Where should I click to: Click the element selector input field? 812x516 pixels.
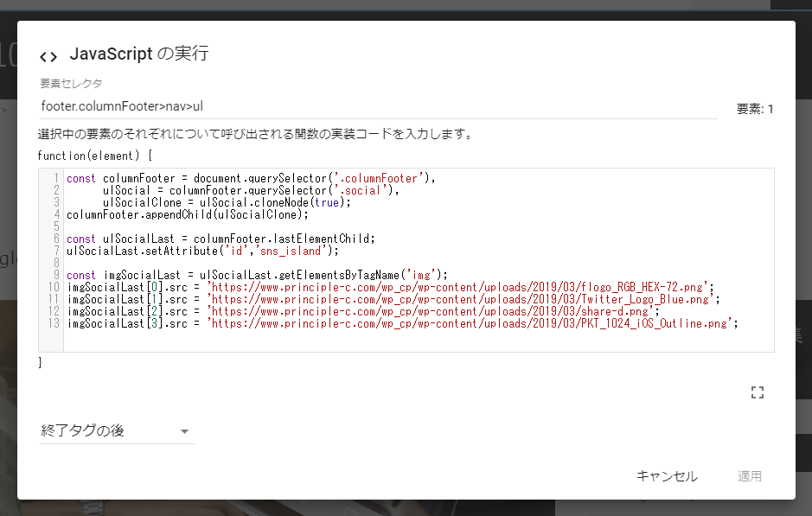pyautogui.click(x=378, y=107)
